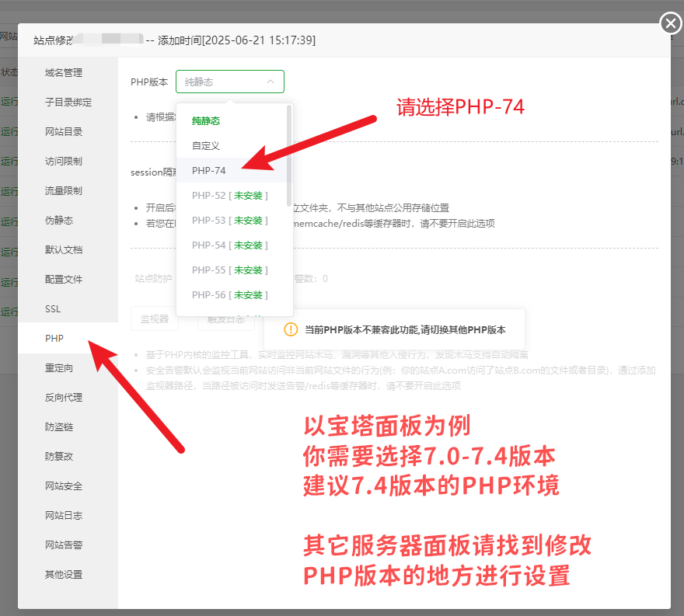Viewport: 684px width, 616px height.
Task: Select PHP-56 uninstalled version entry
Action: (229, 295)
